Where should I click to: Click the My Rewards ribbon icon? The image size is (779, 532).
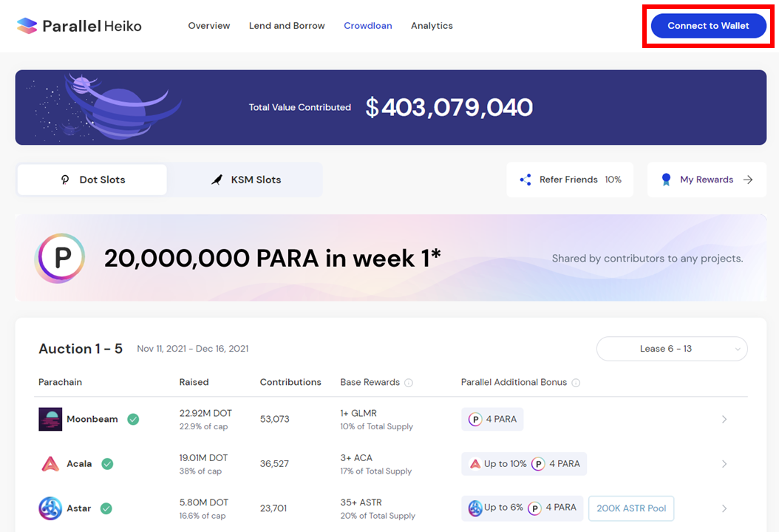666,180
